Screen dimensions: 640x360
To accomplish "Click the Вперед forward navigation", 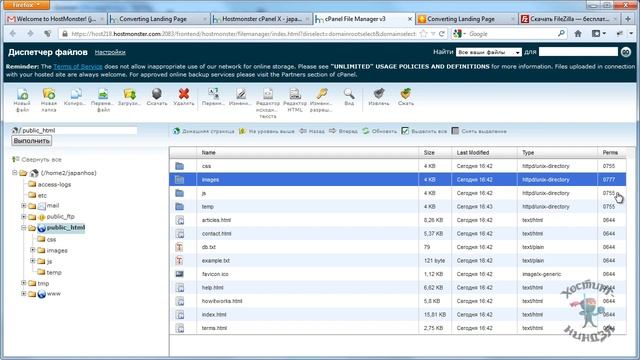I will (x=343, y=131).
